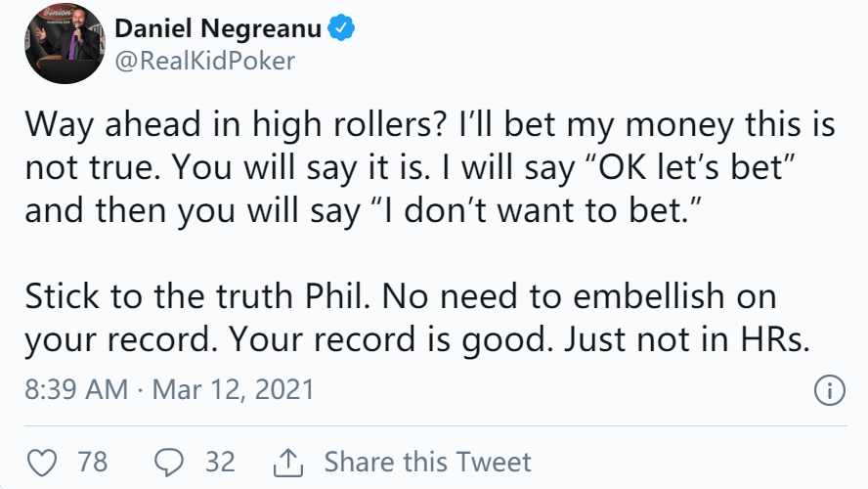Click the share upload arrow icon
This screenshot has height=489, width=868.
pyautogui.click(x=288, y=463)
